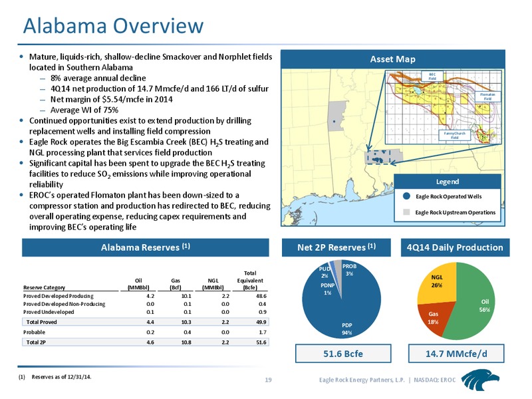Click the Oil (MMBbl) column header

(138, 284)
